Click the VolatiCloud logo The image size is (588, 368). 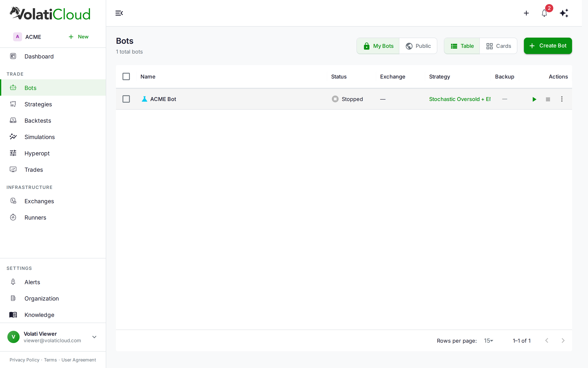[x=50, y=13]
